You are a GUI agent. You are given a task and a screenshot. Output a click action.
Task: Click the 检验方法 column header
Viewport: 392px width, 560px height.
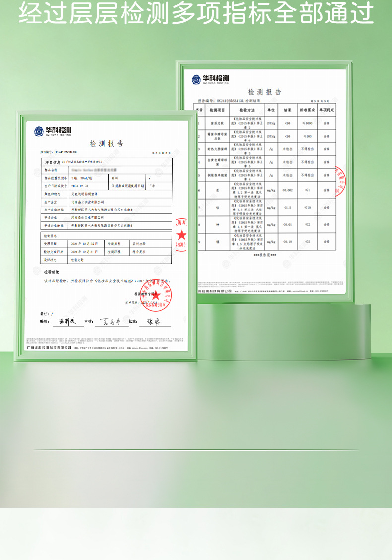coord(247,110)
